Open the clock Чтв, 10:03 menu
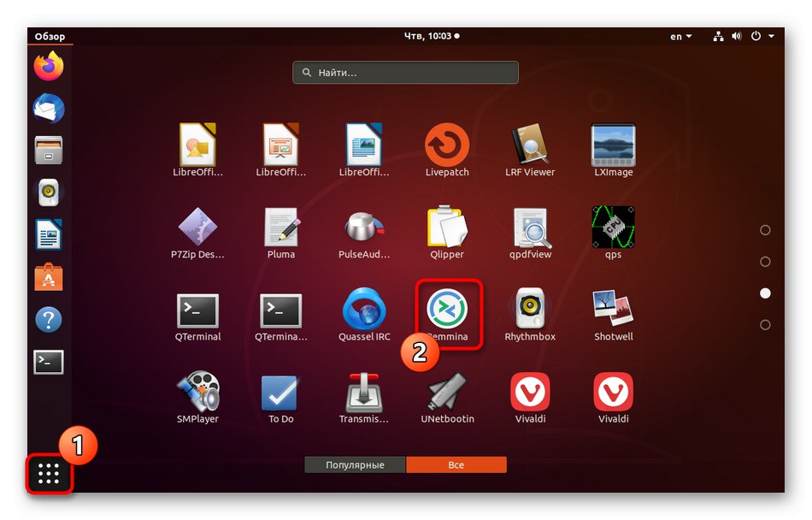 point(432,36)
